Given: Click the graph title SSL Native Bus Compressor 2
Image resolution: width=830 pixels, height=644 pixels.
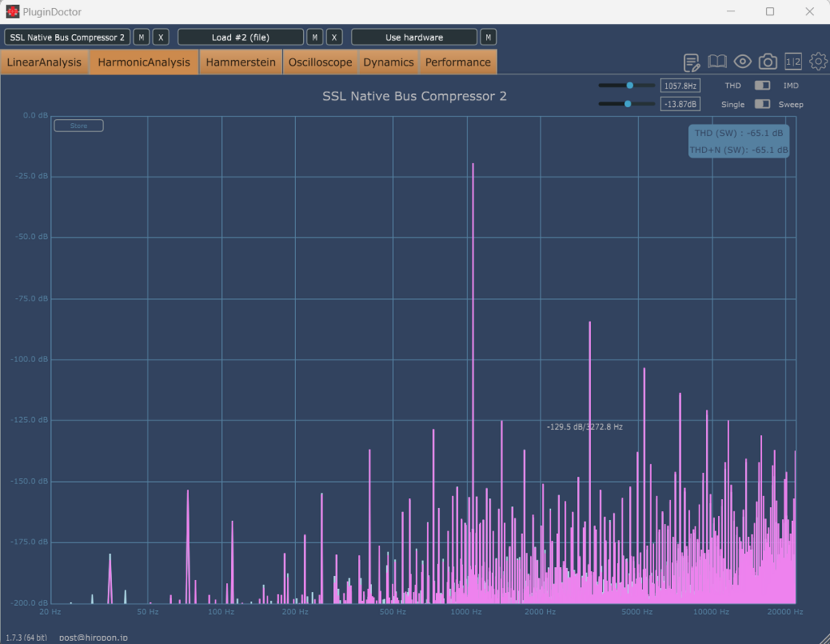Looking at the screenshot, I should pyautogui.click(x=414, y=96).
